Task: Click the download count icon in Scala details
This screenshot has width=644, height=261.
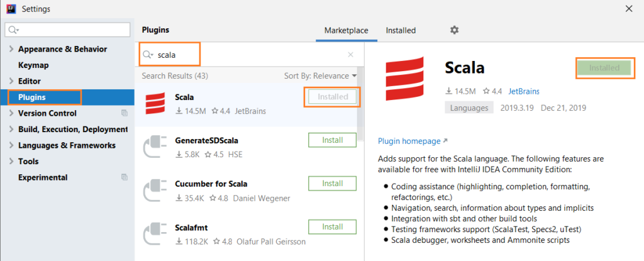Action: coord(449,91)
